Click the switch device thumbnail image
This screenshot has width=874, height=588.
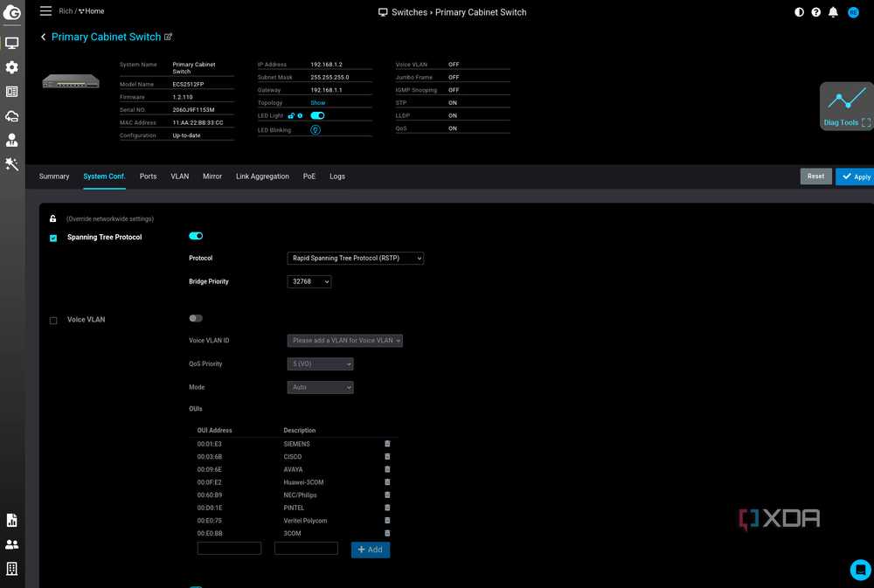(x=71, y=81)
